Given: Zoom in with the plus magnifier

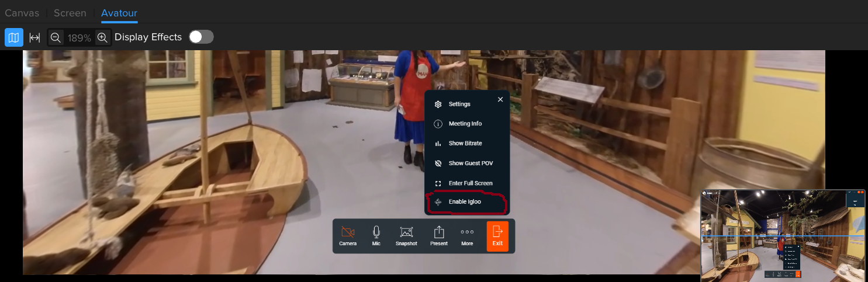Looking at the screenshot, I should [x=102, y=37].
